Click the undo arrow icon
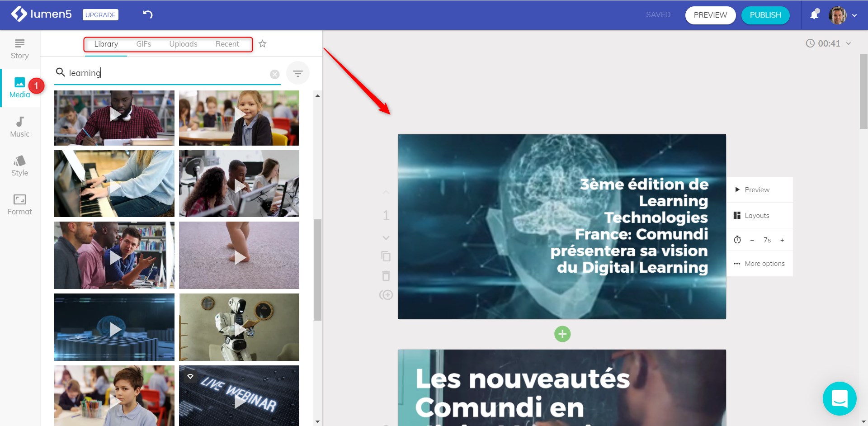This screenshot has width=868, height=426. pyautogui.click(x=147, y=14)
